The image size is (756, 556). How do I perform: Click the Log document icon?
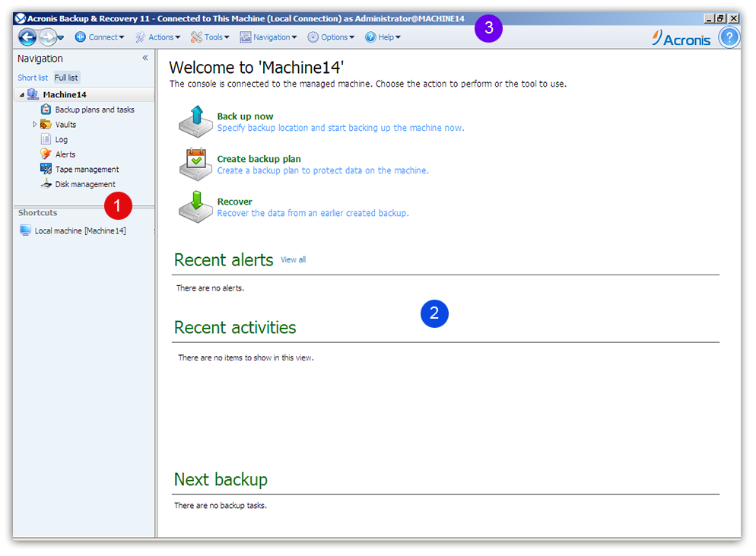coord(46,139)
